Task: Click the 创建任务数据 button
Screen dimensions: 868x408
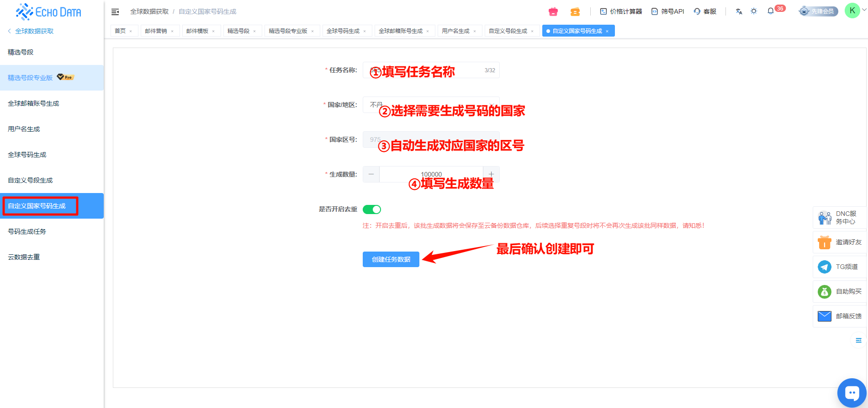Action: [391, 259]
